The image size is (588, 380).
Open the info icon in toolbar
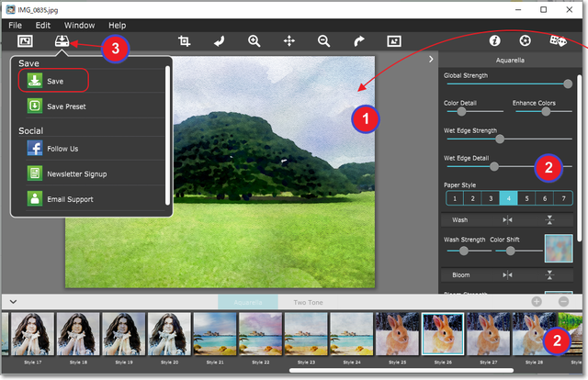tap(492, 41)
